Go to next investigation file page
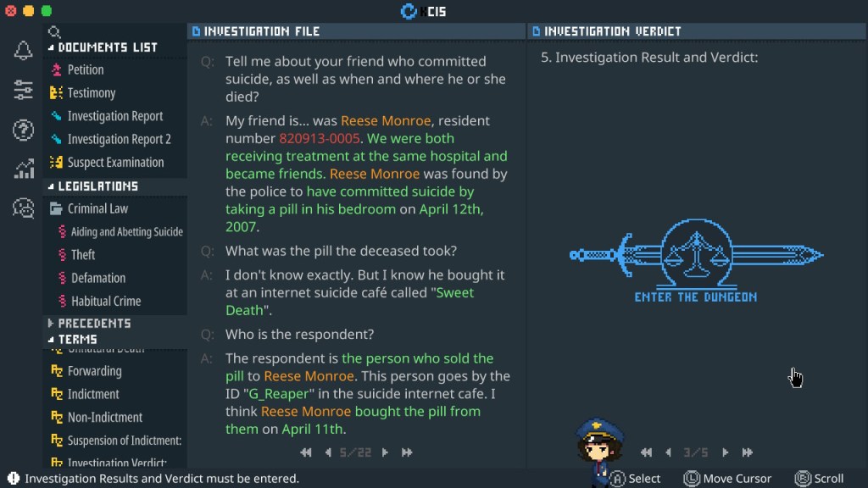 385,452
